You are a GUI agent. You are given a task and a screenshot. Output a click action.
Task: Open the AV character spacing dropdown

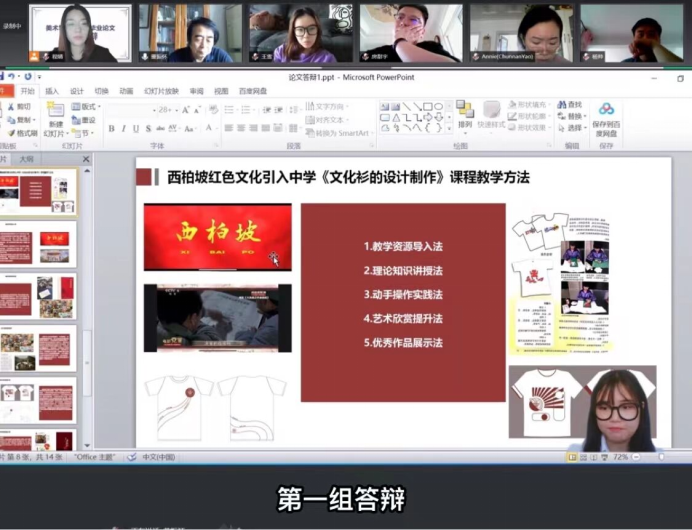pyautogui.click(x=173, y=128)
